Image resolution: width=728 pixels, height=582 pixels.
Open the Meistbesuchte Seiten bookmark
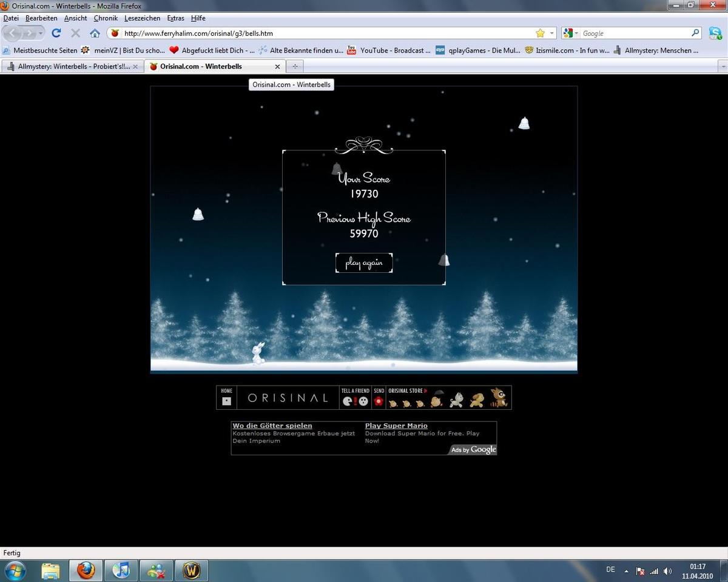(40, 50)
